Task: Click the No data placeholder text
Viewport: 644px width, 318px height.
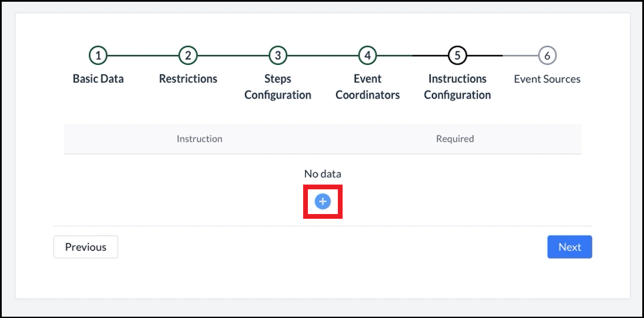Action: tap(323, 174)
